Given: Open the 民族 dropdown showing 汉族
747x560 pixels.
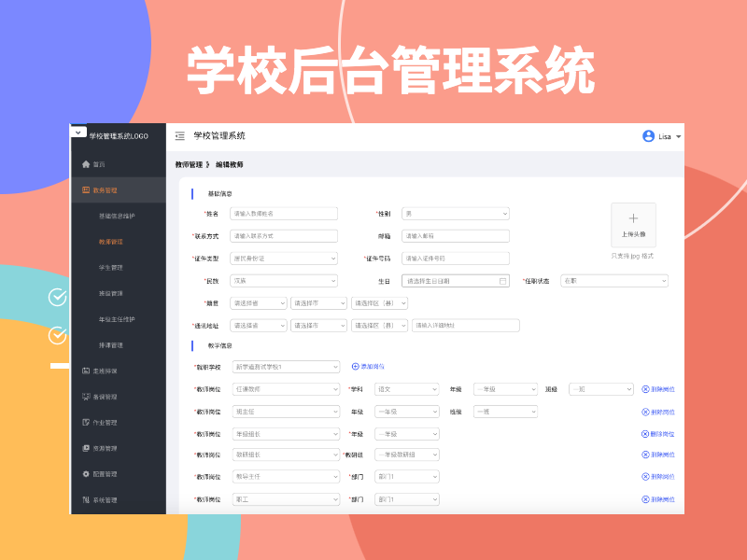Looking at the screenshot, I should pos(284,281).
